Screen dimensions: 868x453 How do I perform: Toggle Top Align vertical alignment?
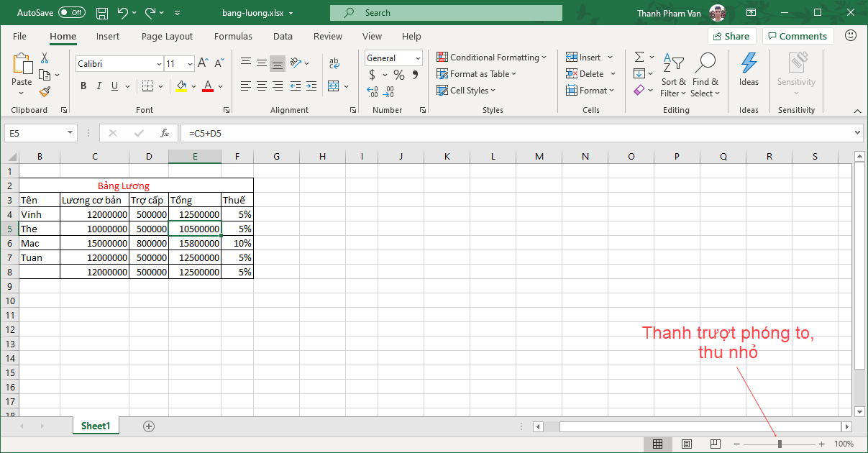coord(246,63)
